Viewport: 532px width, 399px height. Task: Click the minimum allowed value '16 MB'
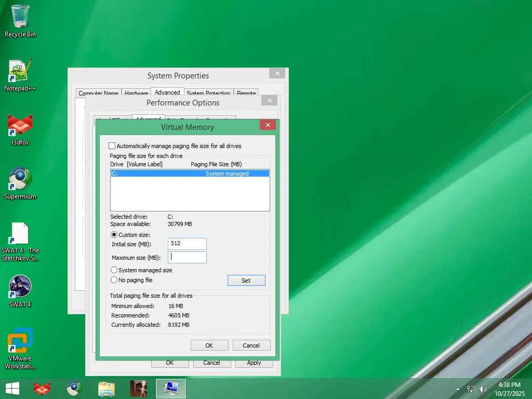176,306
